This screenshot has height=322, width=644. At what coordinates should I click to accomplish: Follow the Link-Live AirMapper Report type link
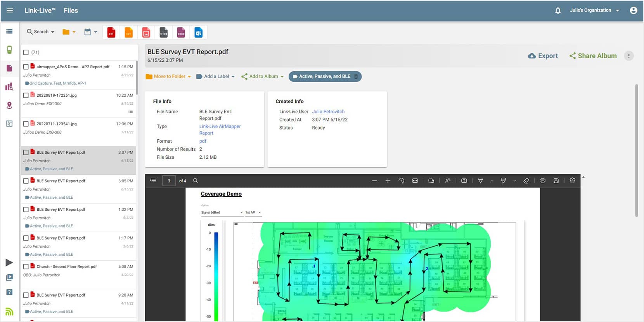point(220,130)
